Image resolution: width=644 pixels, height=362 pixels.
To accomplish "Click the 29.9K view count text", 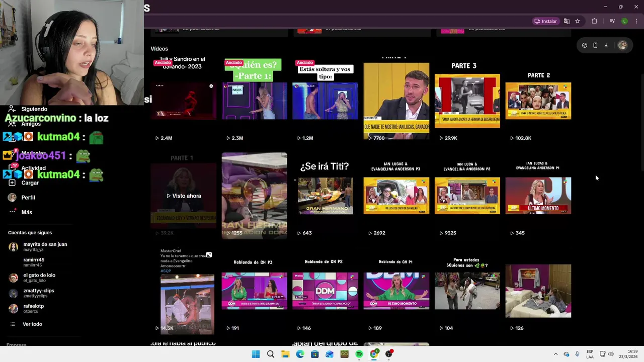I will [451, 138].
